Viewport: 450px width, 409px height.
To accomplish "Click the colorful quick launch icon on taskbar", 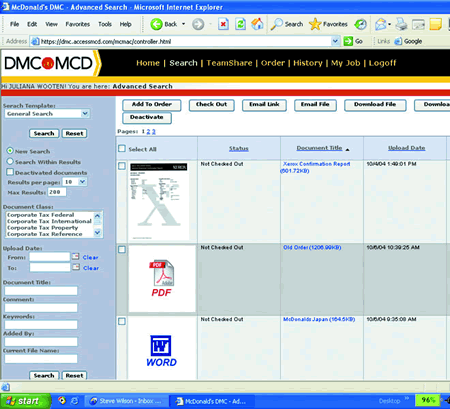I will click(x=62, y=400).
